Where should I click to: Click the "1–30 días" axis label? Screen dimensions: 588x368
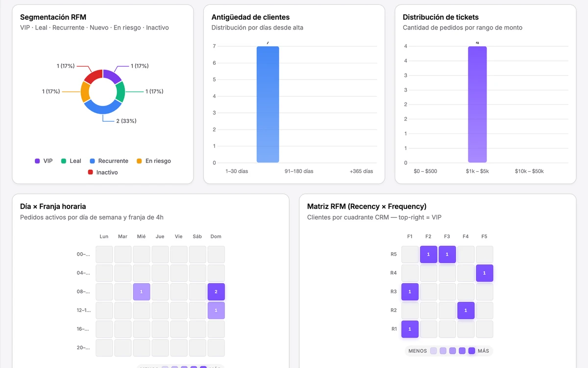[237, 171]
